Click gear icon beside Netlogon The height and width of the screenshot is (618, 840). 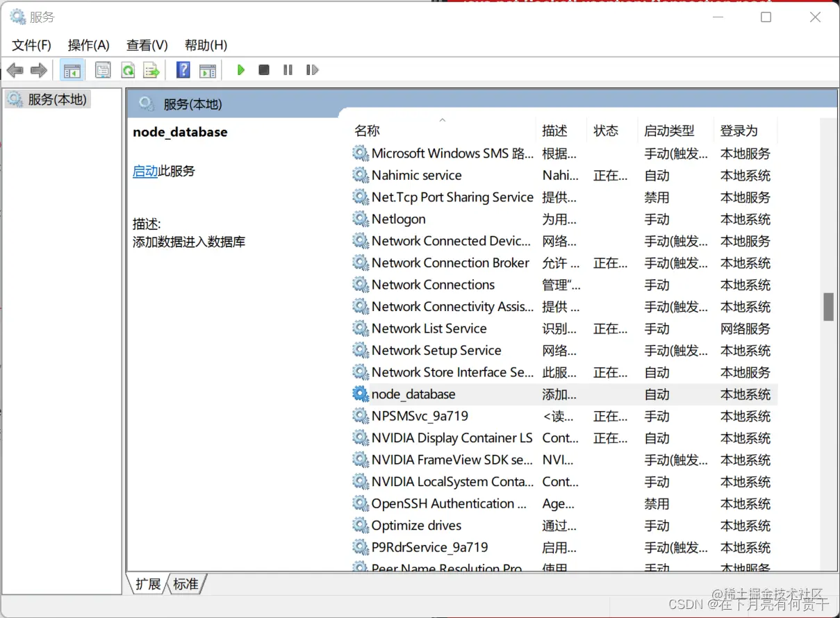point(361,219)
